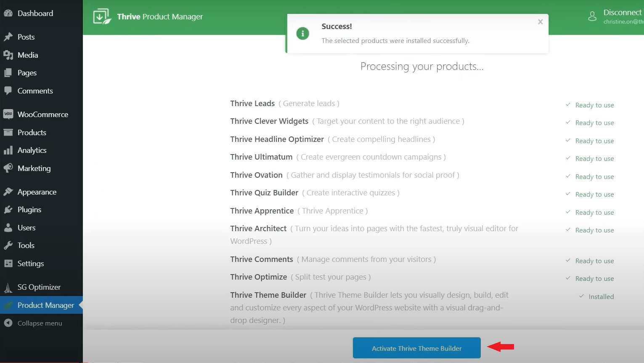Click Thrive Optimize product name
This screenshot has height=363, width=644.
(259, 277)
